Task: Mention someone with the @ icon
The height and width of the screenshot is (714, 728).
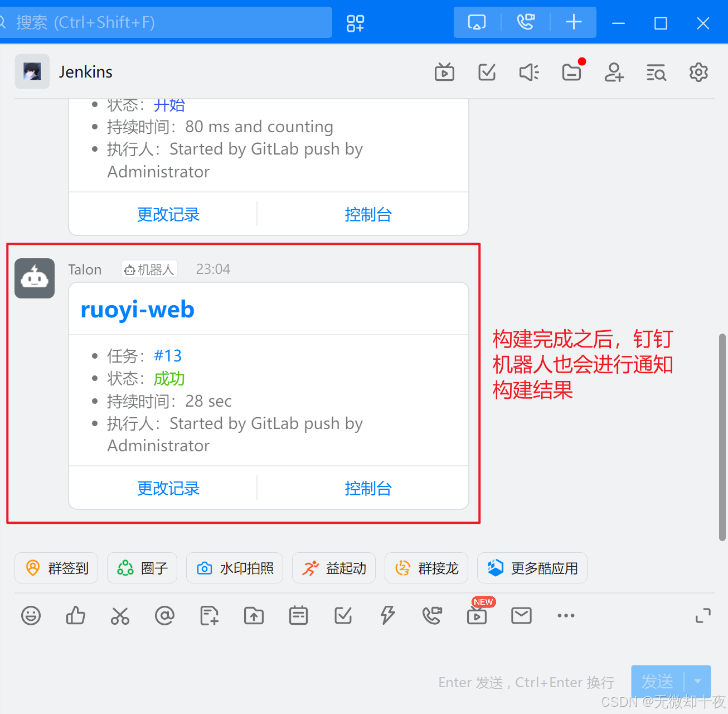Action: (x=164, y=616)
